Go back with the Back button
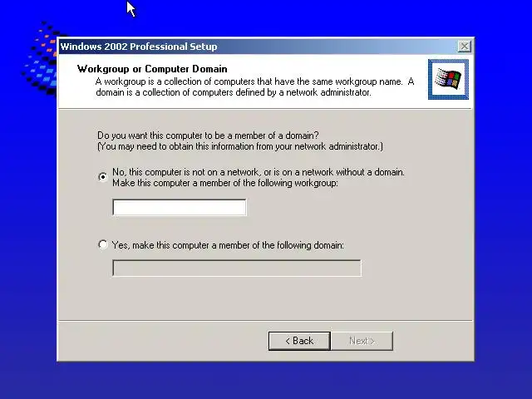532x399 pixels. [x=299, y=341]
